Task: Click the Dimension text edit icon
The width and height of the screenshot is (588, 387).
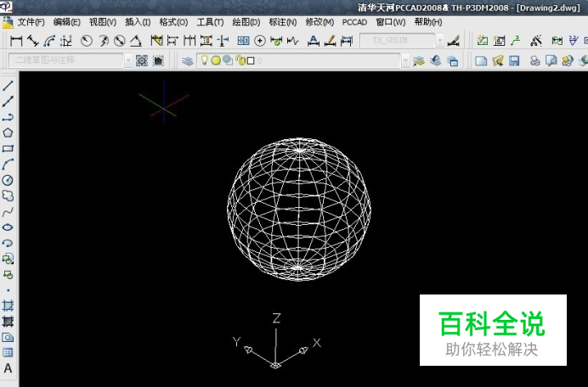Action: (314, 41)
